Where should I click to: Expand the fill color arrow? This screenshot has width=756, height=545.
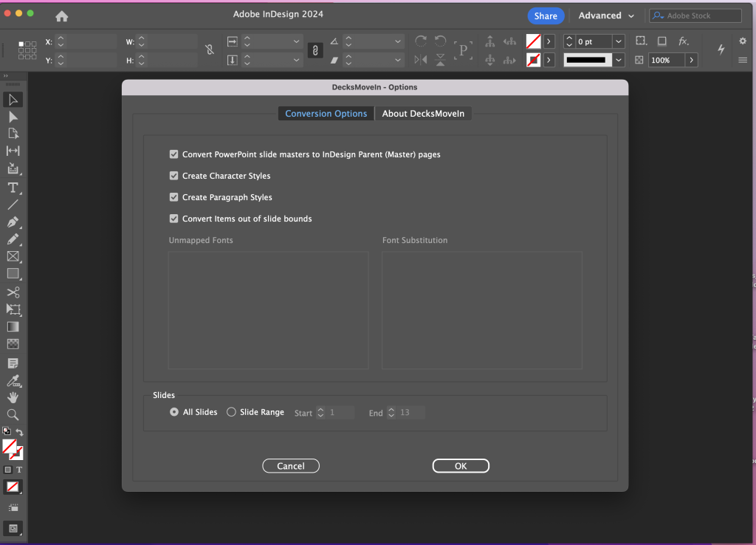coord(549,42)
